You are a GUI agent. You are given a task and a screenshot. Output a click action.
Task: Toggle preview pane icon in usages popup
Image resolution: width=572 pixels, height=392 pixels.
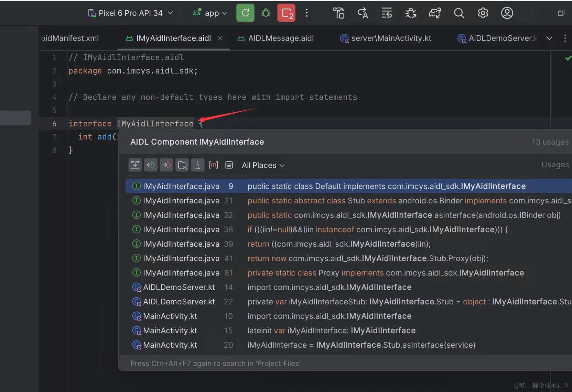[x=229, y=165]
